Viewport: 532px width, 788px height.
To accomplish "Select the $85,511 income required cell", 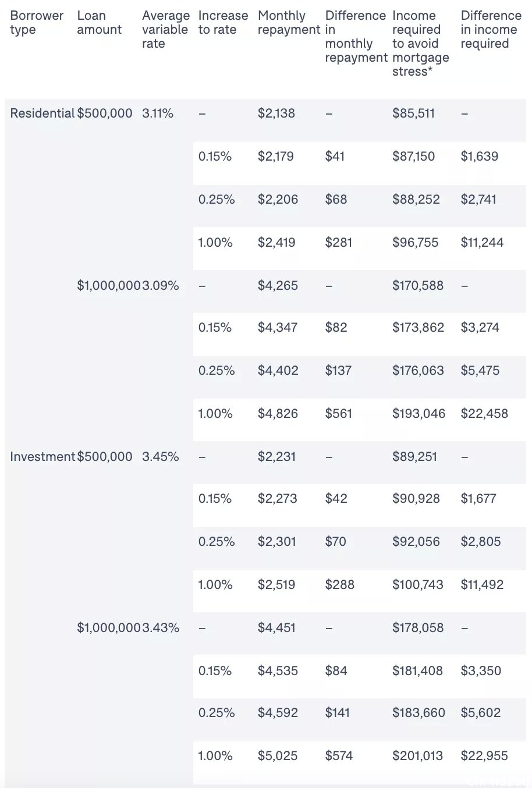I will tap(414, 113).
